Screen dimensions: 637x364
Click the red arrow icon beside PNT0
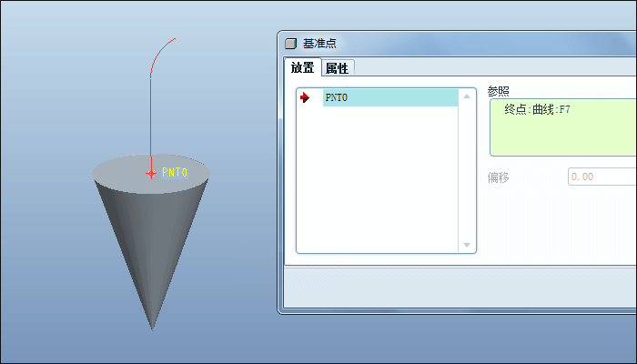[305, 97]
